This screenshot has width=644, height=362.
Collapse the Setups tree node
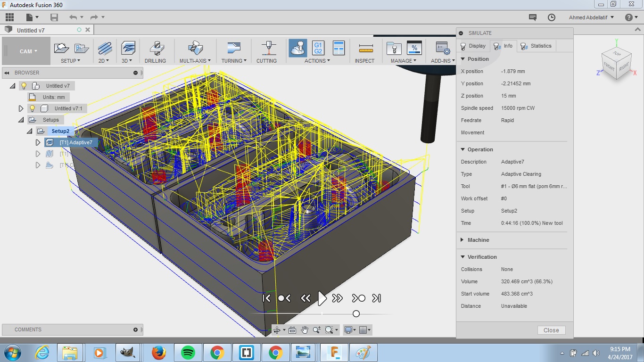[21, 120]
